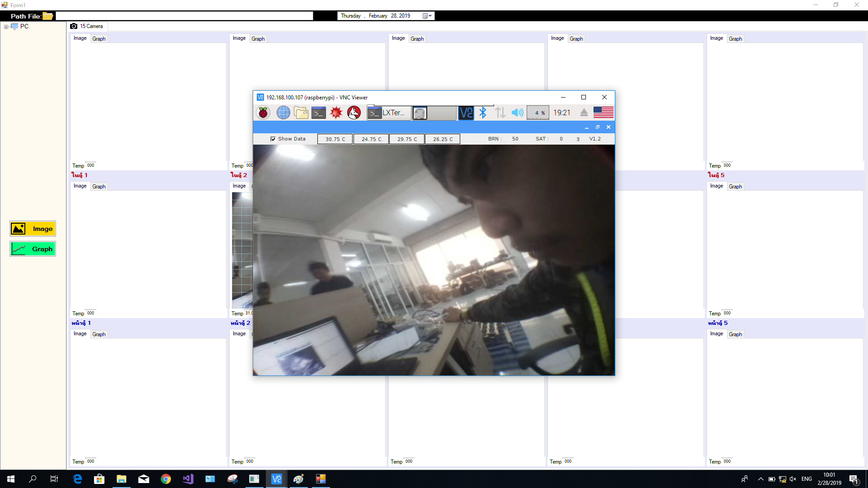Click the Bluetooth icon in Pi panel
The image size is (868, 488).
click(483, 113)
